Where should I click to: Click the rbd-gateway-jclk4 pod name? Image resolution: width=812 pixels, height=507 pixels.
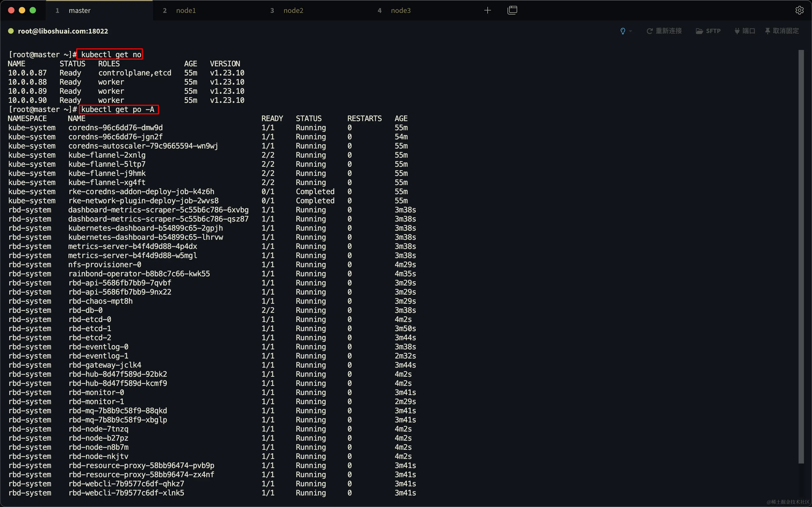(105, 365)
